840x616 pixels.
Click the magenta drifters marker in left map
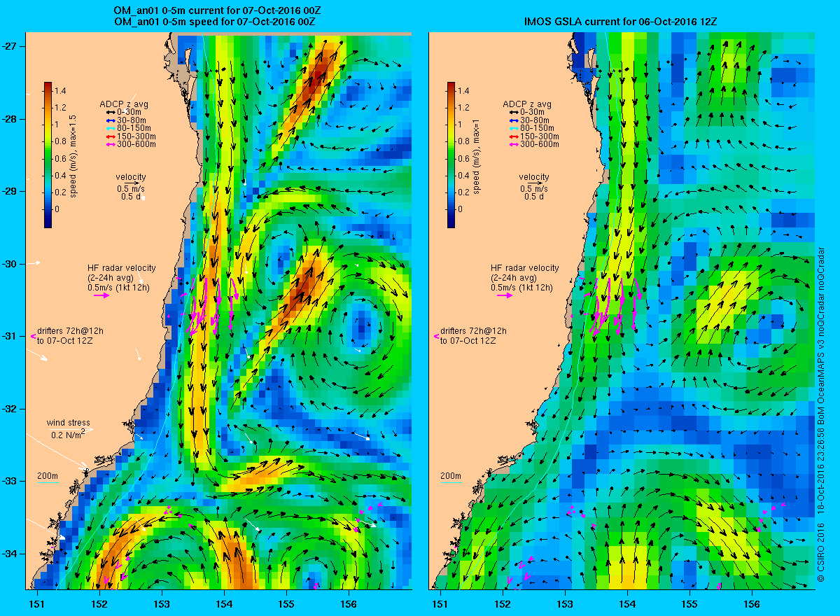click(32, 336)
